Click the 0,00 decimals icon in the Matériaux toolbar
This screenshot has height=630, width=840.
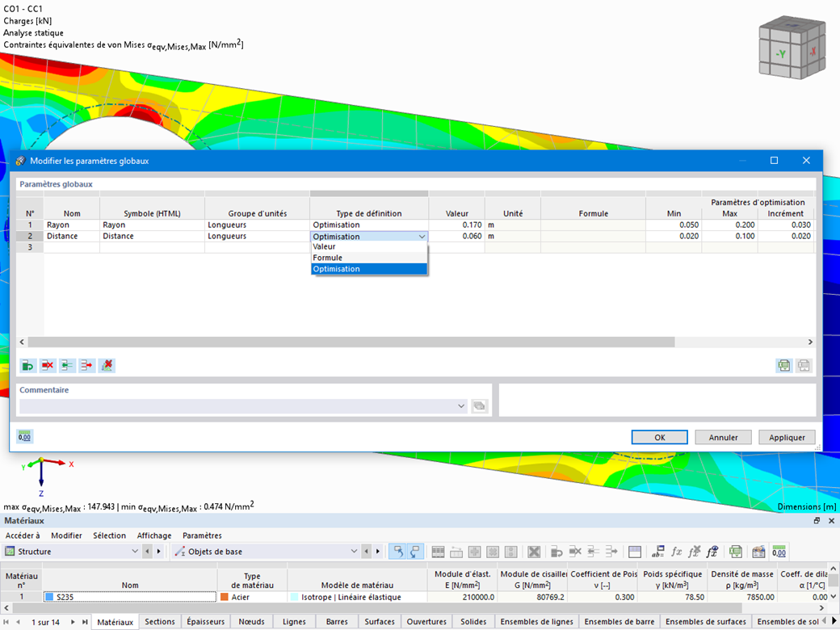779,551
